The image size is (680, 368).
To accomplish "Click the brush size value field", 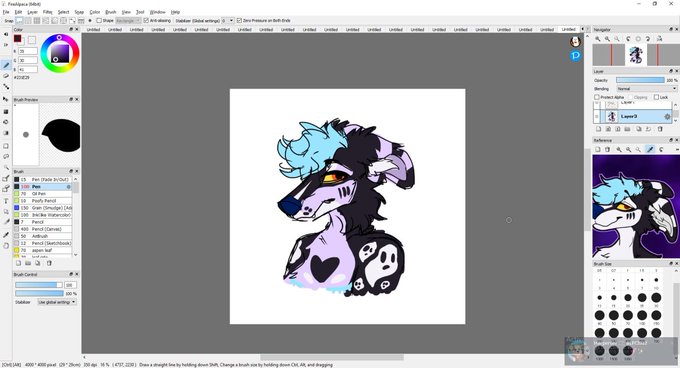I will pyautogui.click(x=70, y=285).
